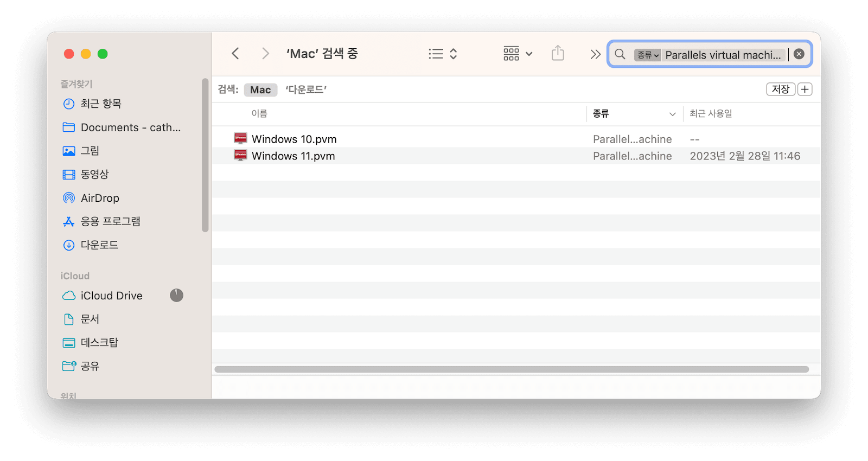Click the 다운로드 down-arrow icon
This screenshot has height=461, width=868.
pyautogui.click(x=69, y=245)
